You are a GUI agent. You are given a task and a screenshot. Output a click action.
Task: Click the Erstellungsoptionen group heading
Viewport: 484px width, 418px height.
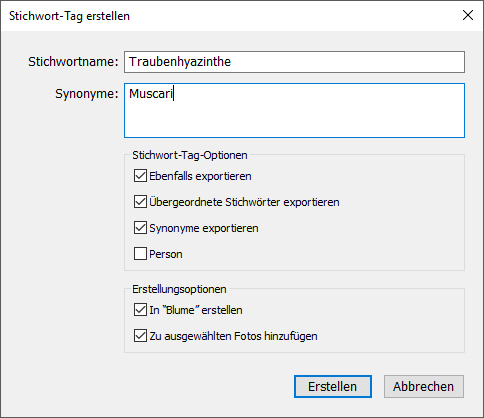click(179, 289)
